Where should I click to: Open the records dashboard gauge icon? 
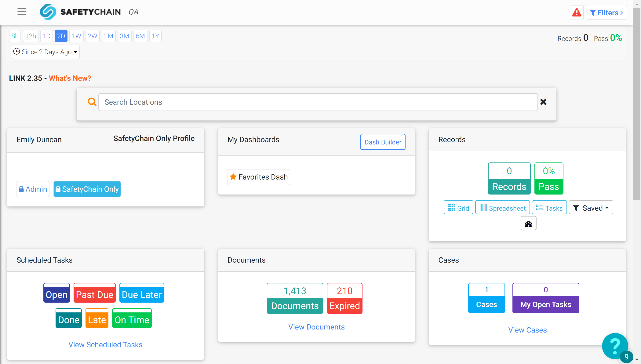pos(528,224)
